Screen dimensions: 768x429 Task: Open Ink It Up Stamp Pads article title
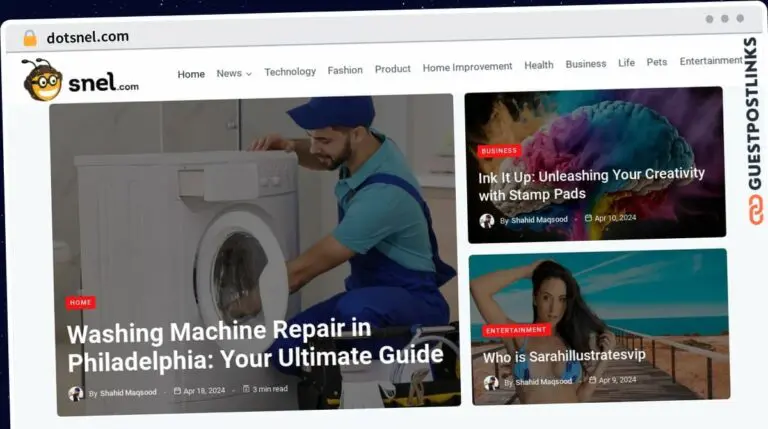click(x=592, y=184)
